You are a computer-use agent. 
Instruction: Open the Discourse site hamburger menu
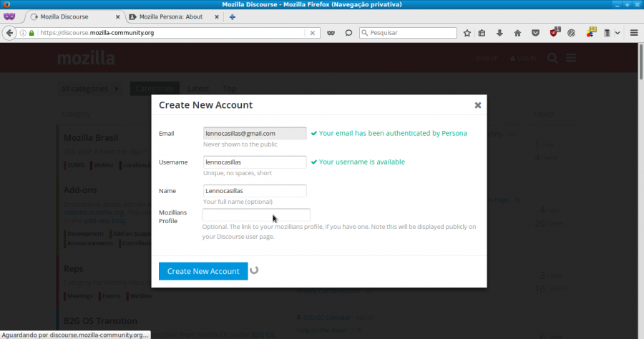click(571, 58)
